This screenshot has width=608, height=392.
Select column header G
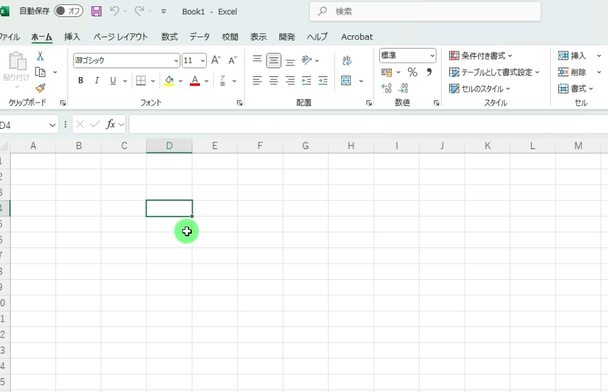[x=306, y=146]
